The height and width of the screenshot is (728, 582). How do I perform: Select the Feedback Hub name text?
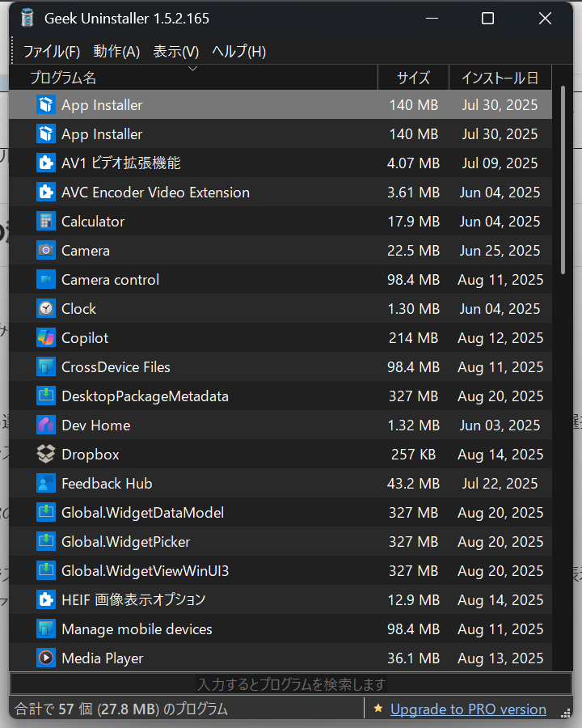[x=107, y=484]
